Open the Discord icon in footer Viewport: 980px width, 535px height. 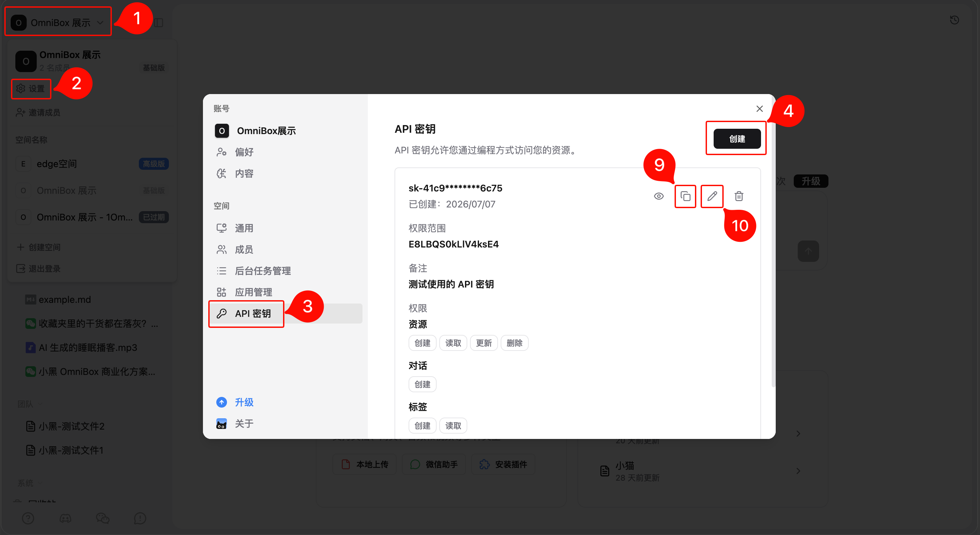click(65, 518)
